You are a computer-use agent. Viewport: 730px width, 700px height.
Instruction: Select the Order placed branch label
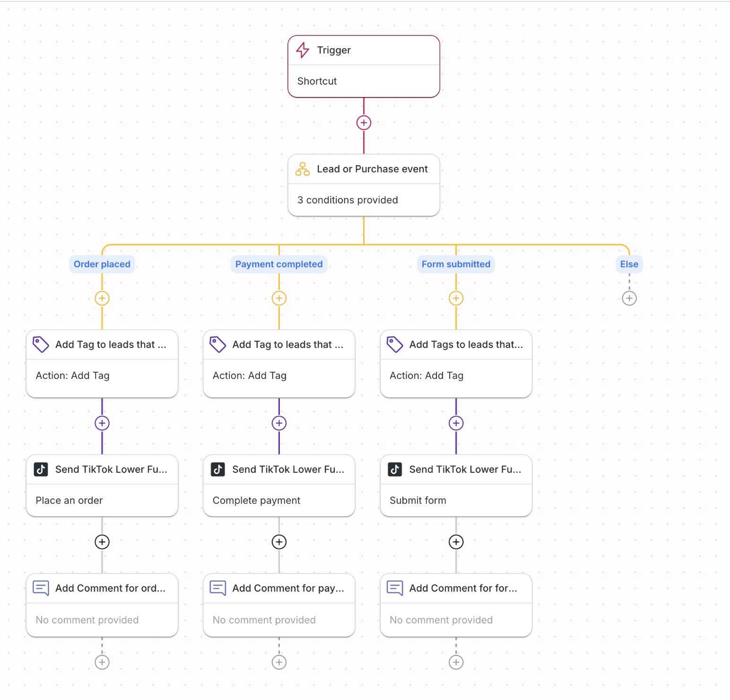(x=102, y=264)
